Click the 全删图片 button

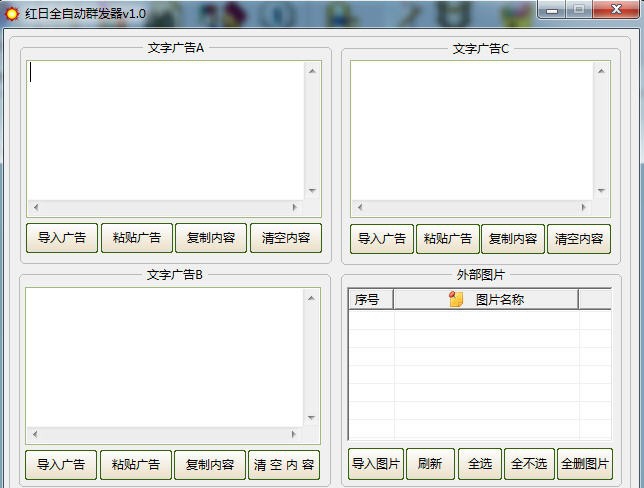(585, 464)
